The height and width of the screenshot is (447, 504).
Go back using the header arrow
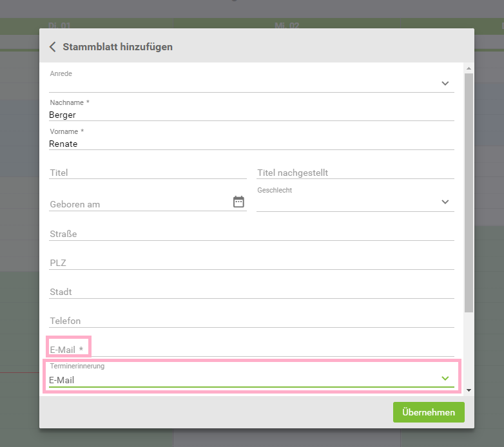[x=53, y=47]
